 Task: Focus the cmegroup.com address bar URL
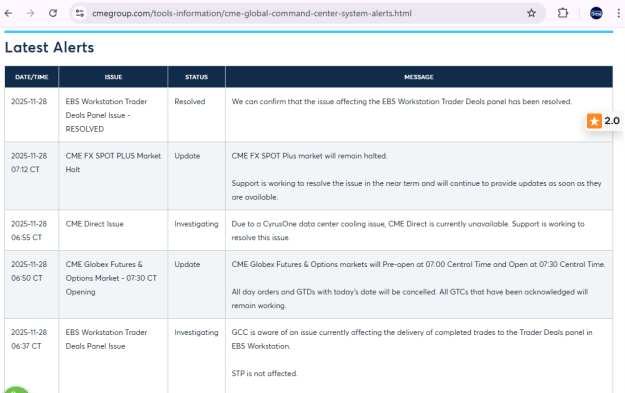point(252,13)
